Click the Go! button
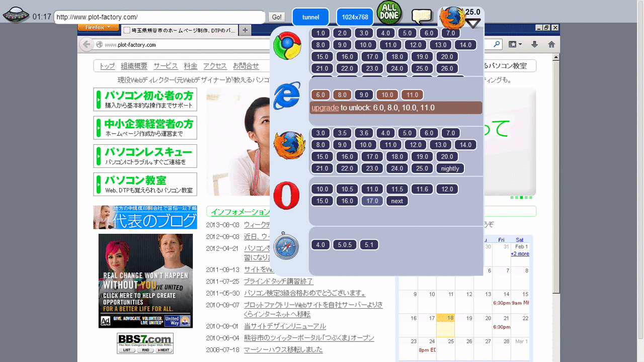Viewport: 644px width, 362px height. click(277, 17)
